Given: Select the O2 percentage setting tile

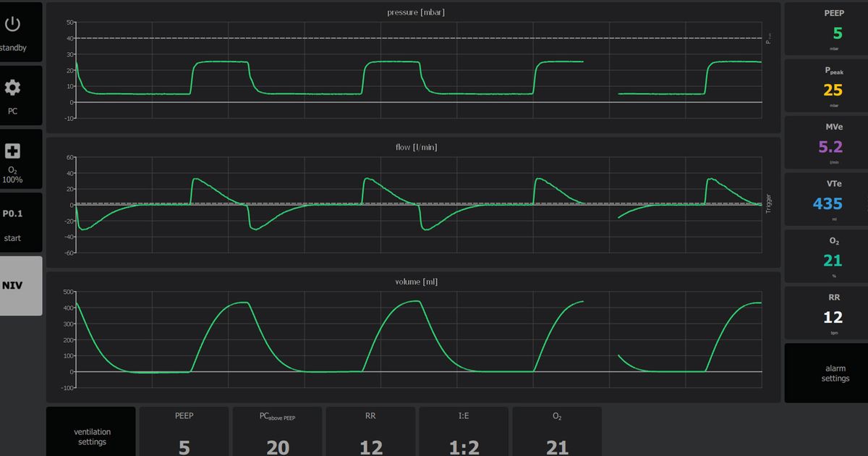Looking at the screenshot, I should [x=557, y=433].
